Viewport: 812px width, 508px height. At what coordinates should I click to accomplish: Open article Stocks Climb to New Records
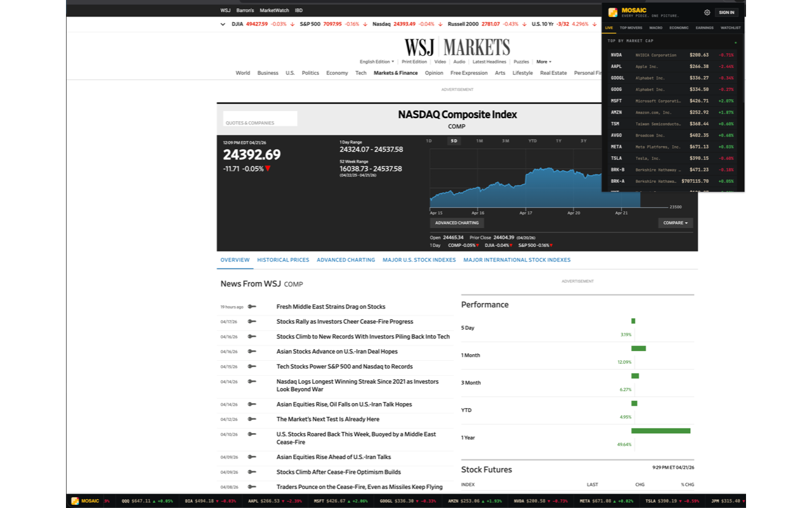tap(363, 337)
